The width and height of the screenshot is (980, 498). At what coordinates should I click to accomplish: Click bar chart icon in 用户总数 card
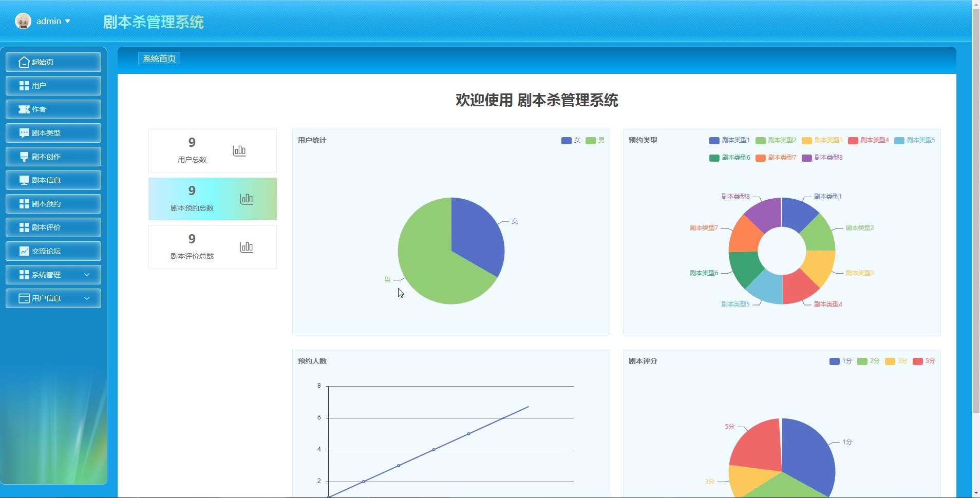[239, 150]
